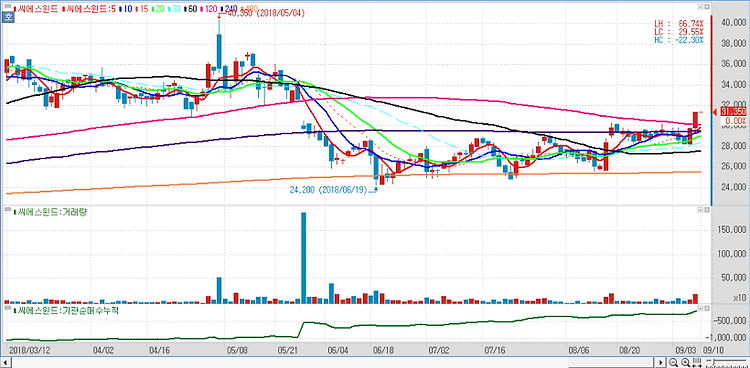The image size is (750, 368).
Task: Select the 120-day moving average legend
Action: 210,9
